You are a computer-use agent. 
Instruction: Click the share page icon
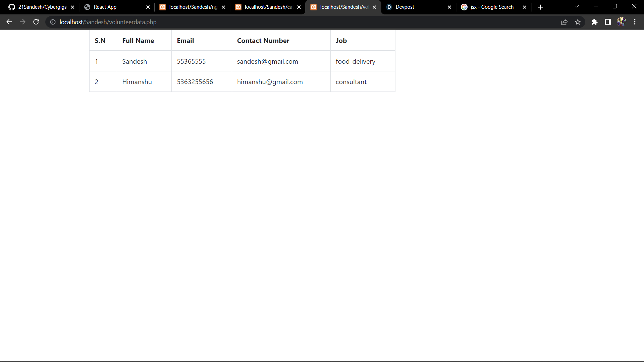click(x=564, y=22)
